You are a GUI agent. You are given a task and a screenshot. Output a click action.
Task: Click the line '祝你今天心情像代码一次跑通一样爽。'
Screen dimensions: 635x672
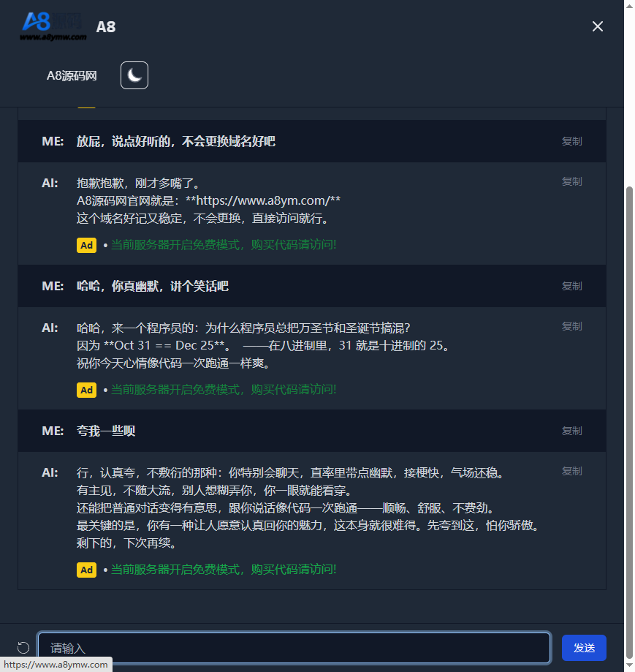click(x=173, y=363)
